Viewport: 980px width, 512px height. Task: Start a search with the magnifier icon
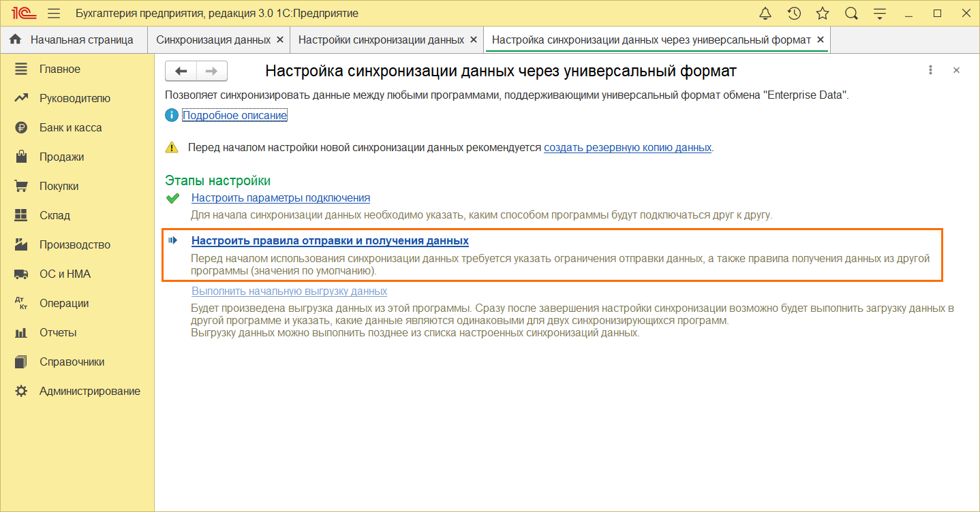point(851,12)
